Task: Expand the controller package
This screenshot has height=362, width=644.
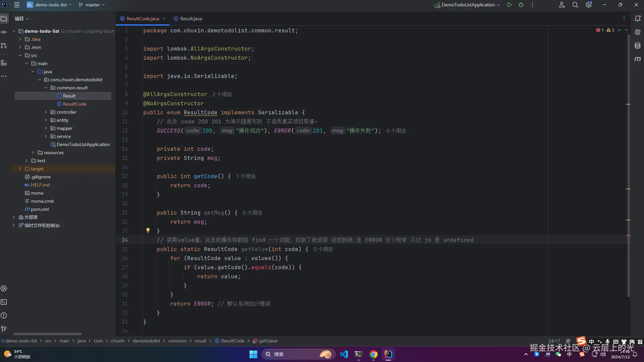Action: [x=46, y=112]
